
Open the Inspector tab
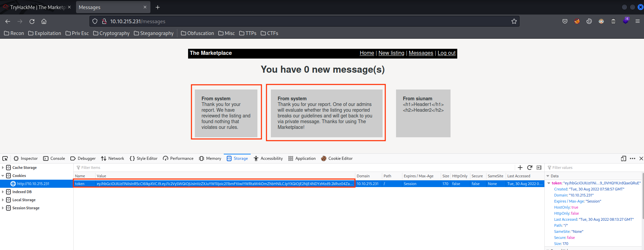26,158
